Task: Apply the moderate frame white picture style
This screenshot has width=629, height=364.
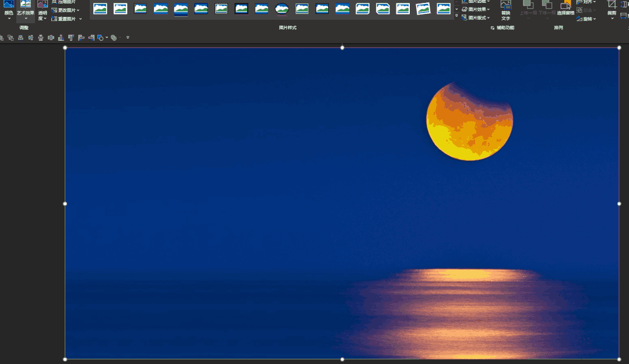Action: point(403,8)
